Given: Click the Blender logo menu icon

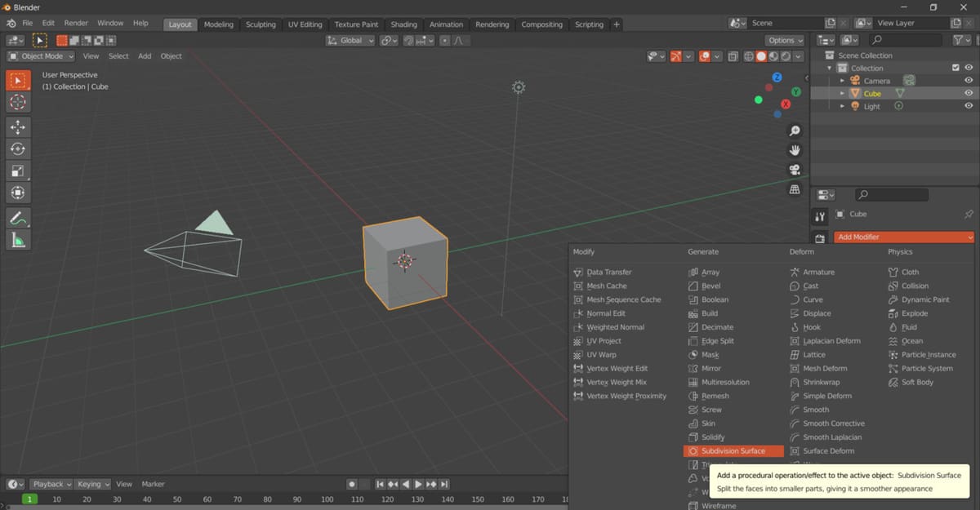Looking at the screenshot, I should click(x=11, y=23).
